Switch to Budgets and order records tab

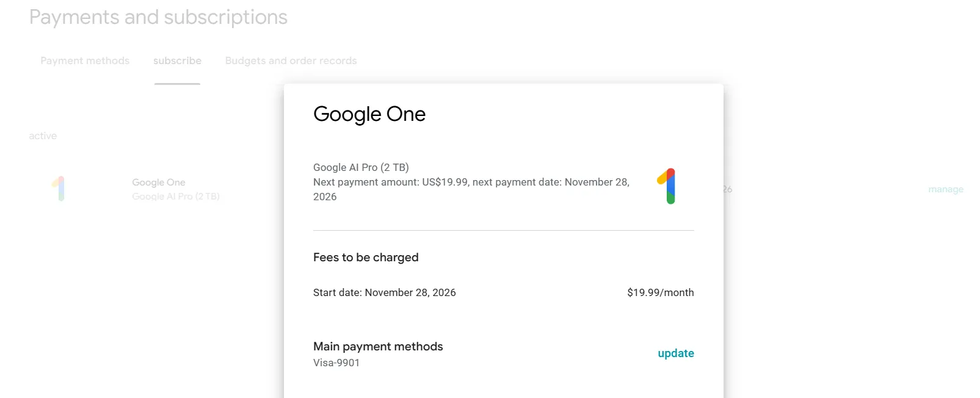pos(291,61)
